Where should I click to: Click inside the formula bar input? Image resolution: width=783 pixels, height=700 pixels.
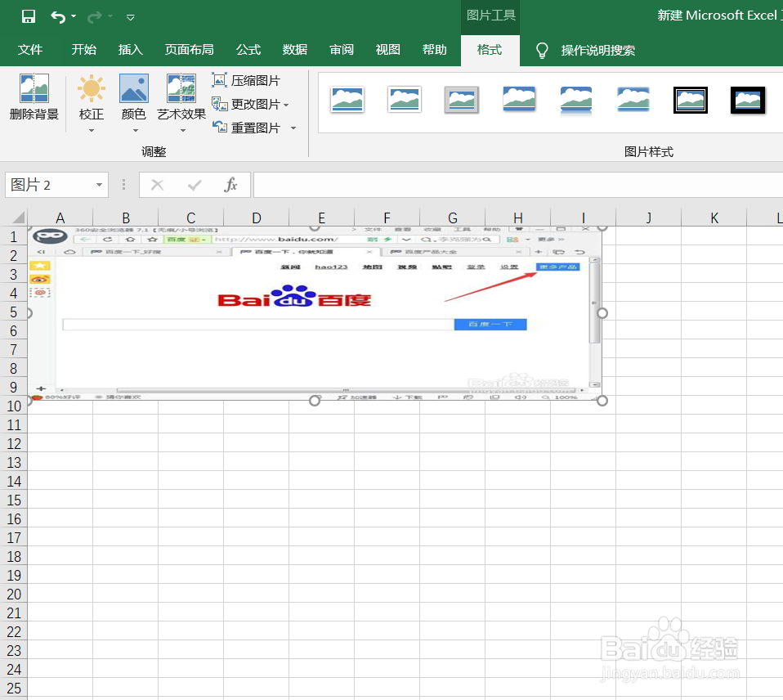tap(518, 185)
